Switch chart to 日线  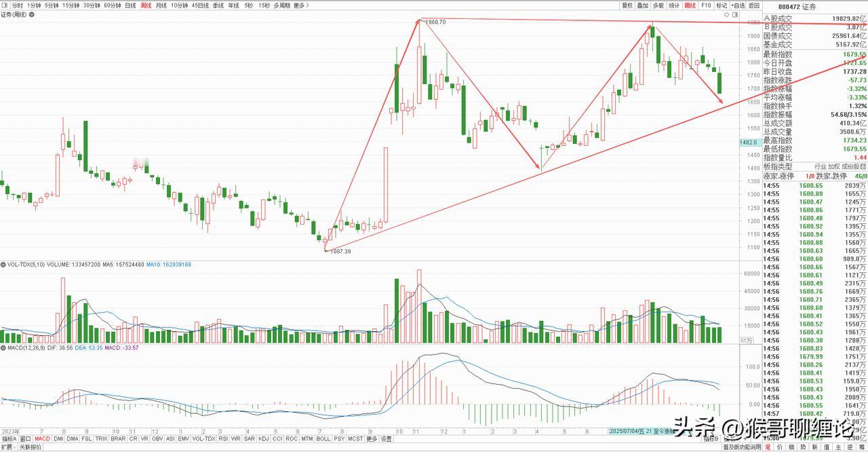(x=130, y=5)
